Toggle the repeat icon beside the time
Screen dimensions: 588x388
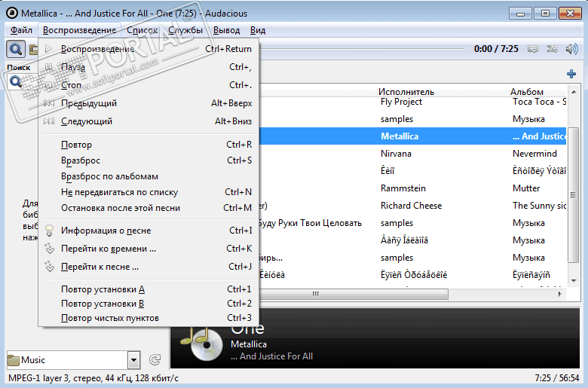tap(533, 49)
